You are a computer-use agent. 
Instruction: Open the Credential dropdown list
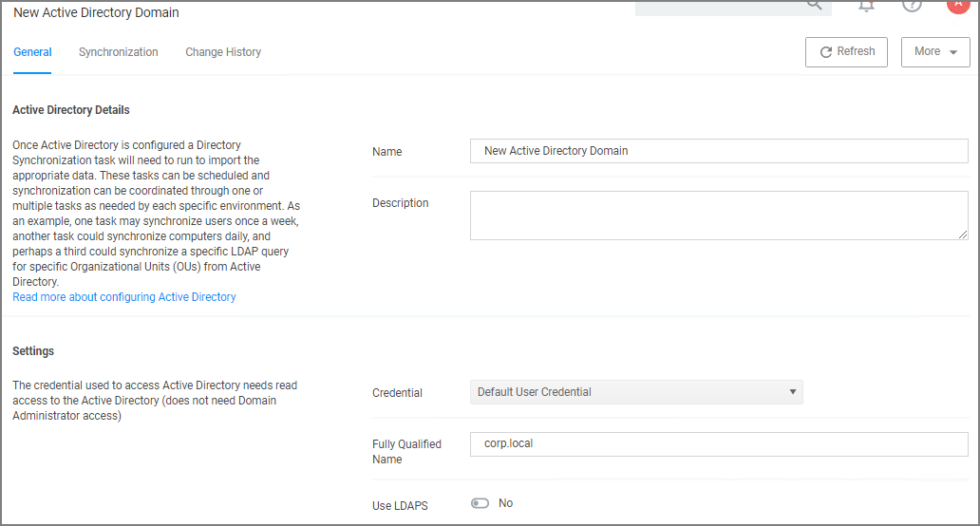(636, 392)
